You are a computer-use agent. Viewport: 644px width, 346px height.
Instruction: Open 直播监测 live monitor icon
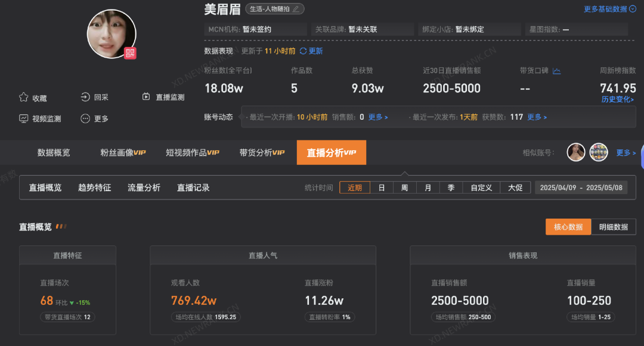pos(146,96)
